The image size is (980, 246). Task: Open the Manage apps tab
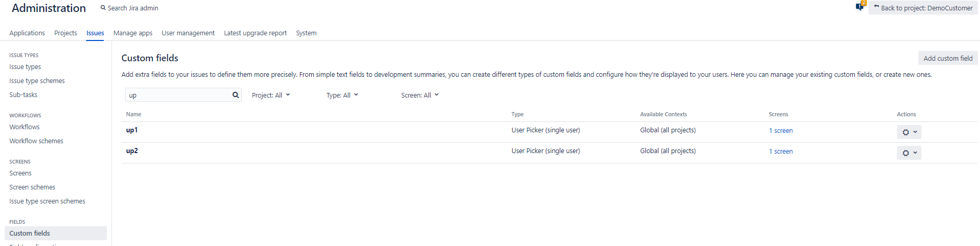click(x=133, y=33)
